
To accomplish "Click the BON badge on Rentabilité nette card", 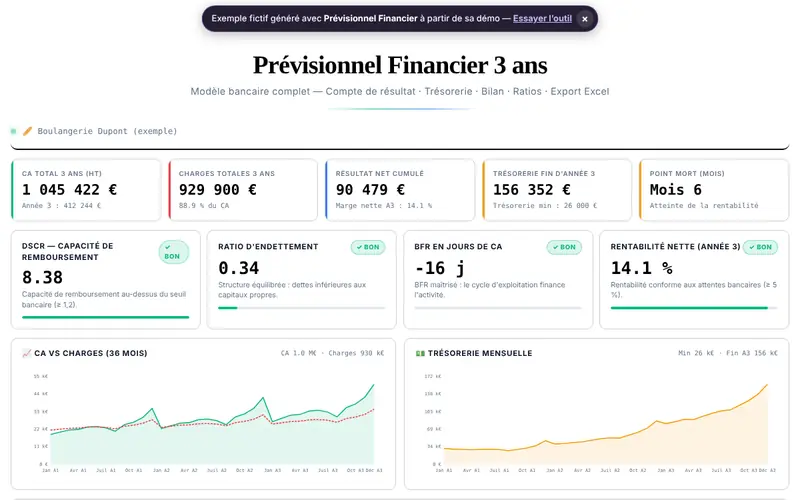I will (760, 247).
